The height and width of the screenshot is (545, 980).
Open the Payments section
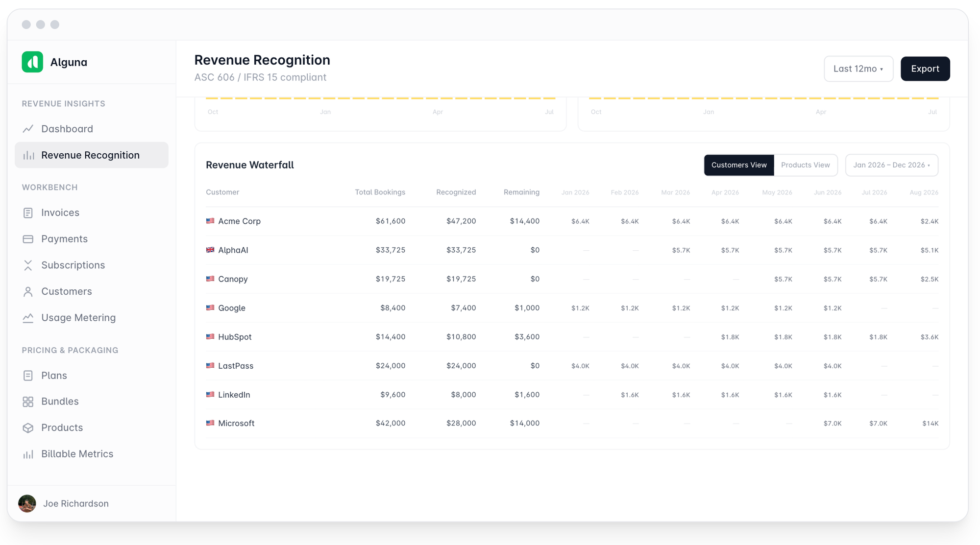pyautogui.click(x=92, y=239)
